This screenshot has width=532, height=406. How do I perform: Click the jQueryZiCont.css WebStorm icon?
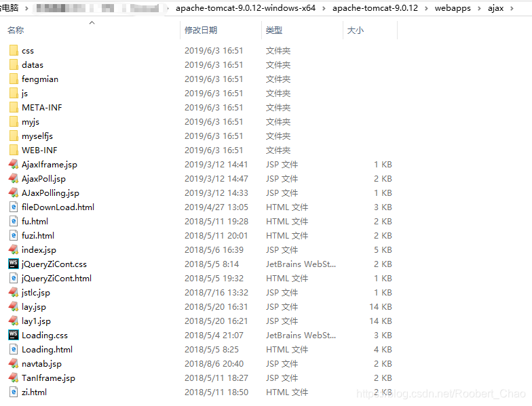point(14,264)
